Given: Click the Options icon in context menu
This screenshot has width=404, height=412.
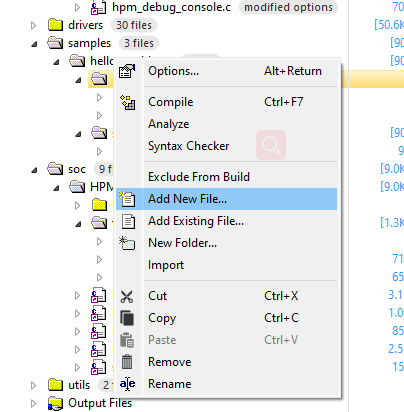Looking at the screenshot, I should click(127, 71).
